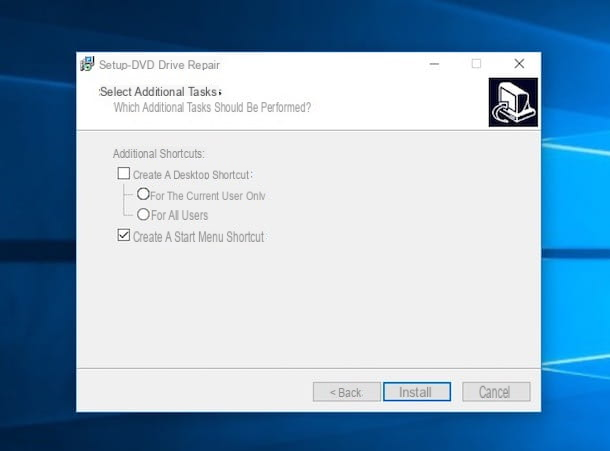The width and height of the screenshot is (610, 451).
Task: Click the Select Additional Tasks heading
Action: [159, 92]
